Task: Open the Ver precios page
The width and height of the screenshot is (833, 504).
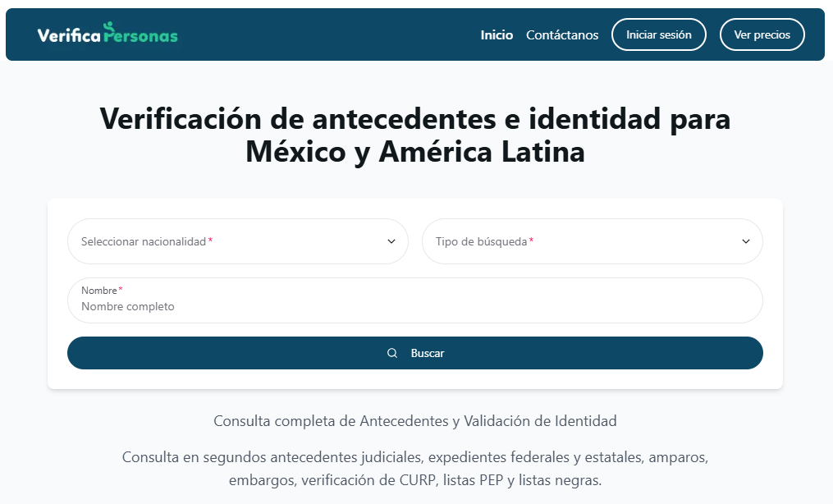Action: click(762, 34)
